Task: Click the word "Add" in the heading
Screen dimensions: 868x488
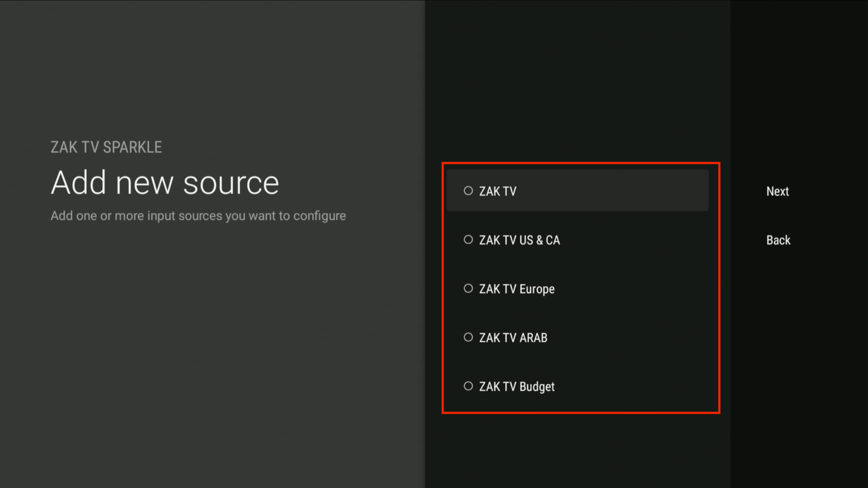Action: tap(78, 183)
